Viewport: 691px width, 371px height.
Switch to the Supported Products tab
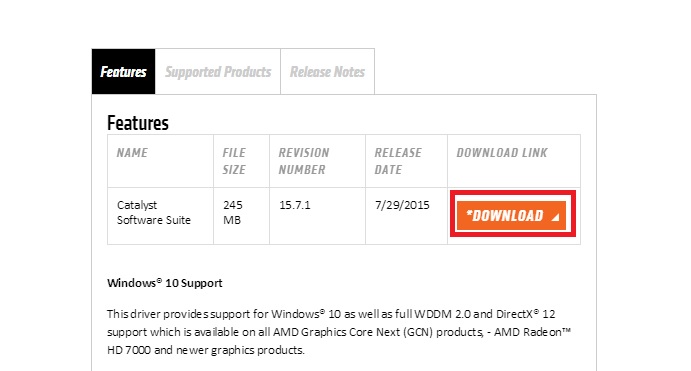pyautogui.click(x=218, y=71)
